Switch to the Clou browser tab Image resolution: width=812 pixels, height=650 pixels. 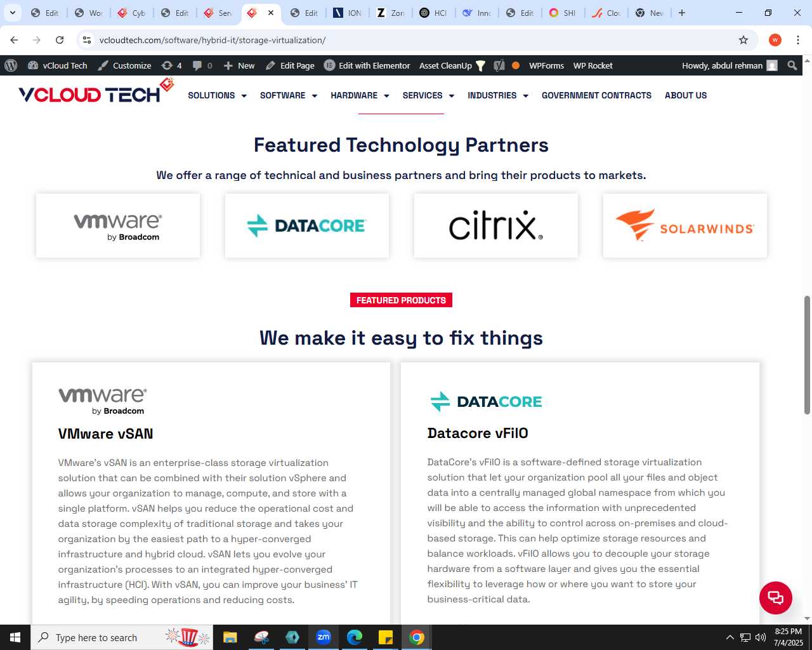[606, 13]
